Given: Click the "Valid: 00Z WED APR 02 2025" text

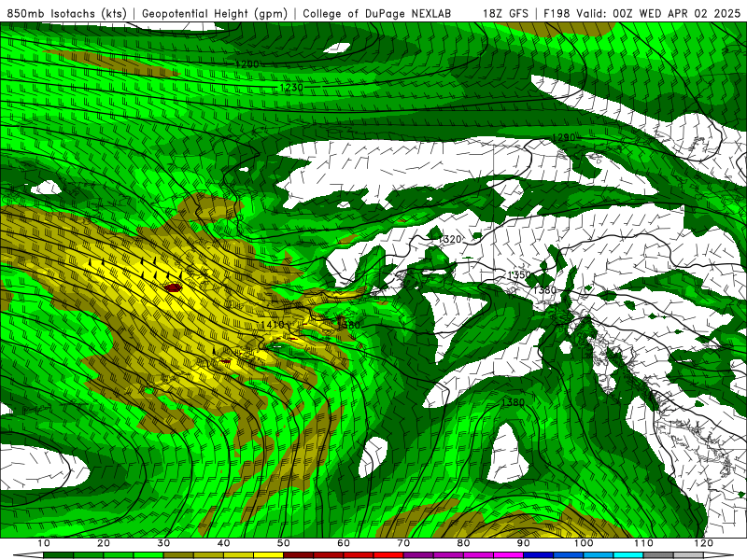Looking at the screenshot, I should tap(658, 13).
